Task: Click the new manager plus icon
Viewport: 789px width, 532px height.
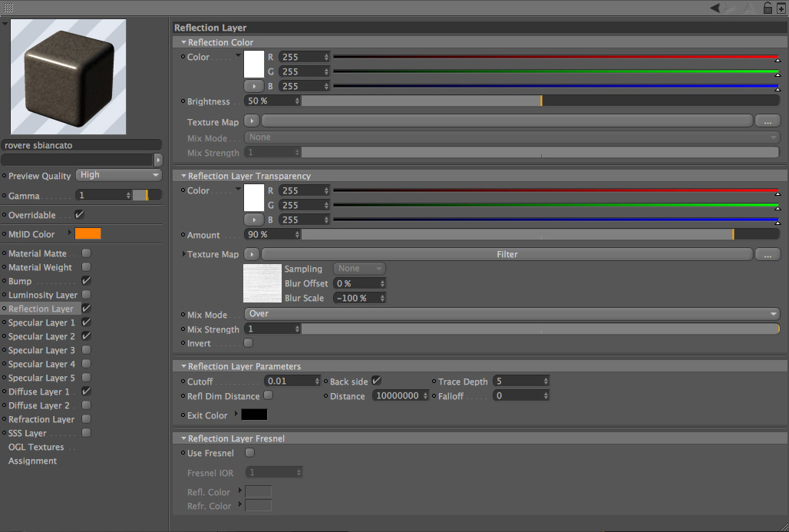Action: click(781, 8)
